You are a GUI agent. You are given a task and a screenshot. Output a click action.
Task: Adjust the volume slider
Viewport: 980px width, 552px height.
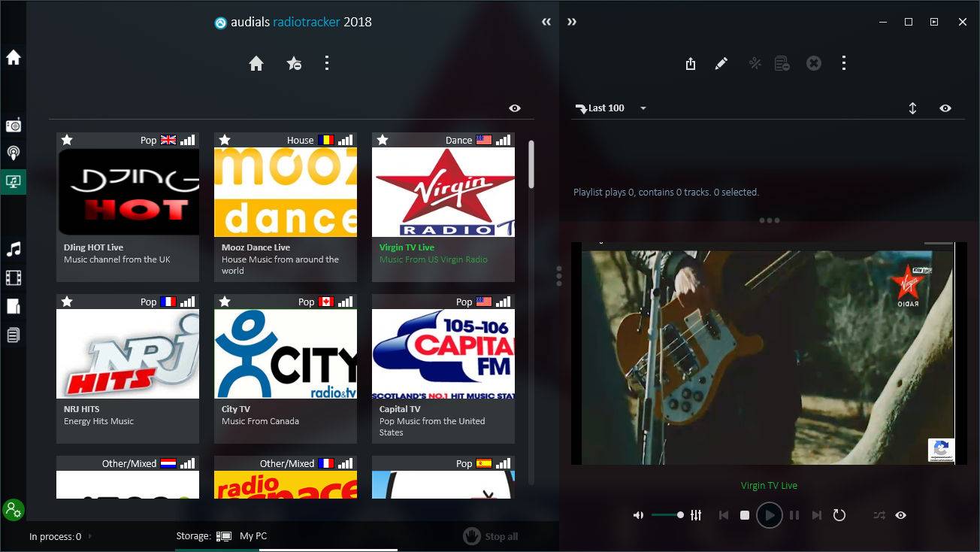click(x=667, y=515)
